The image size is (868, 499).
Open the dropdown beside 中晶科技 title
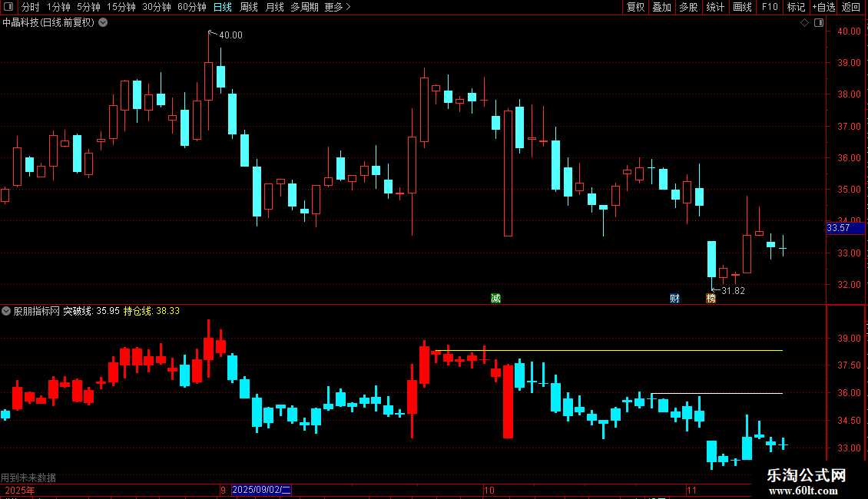pos(103,22)
